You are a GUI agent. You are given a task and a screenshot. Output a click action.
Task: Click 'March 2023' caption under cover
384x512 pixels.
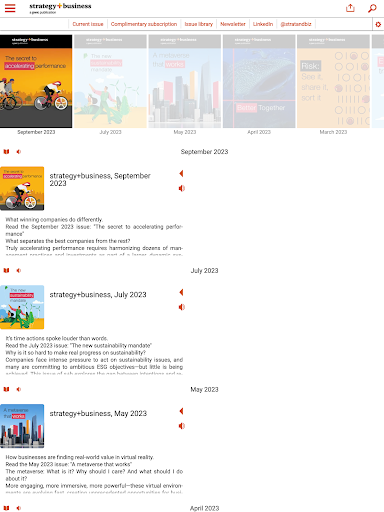[333, 132]
